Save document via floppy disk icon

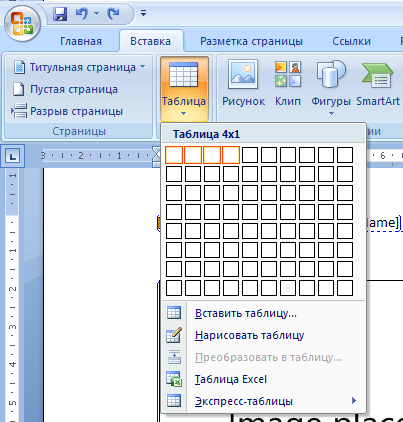point(60,14)
